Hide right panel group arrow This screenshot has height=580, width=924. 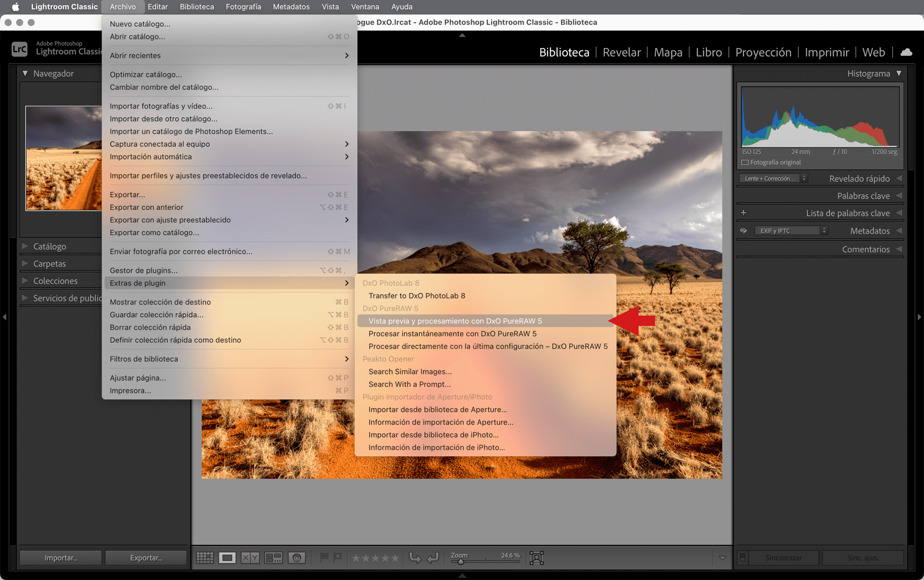coord(919,317)
